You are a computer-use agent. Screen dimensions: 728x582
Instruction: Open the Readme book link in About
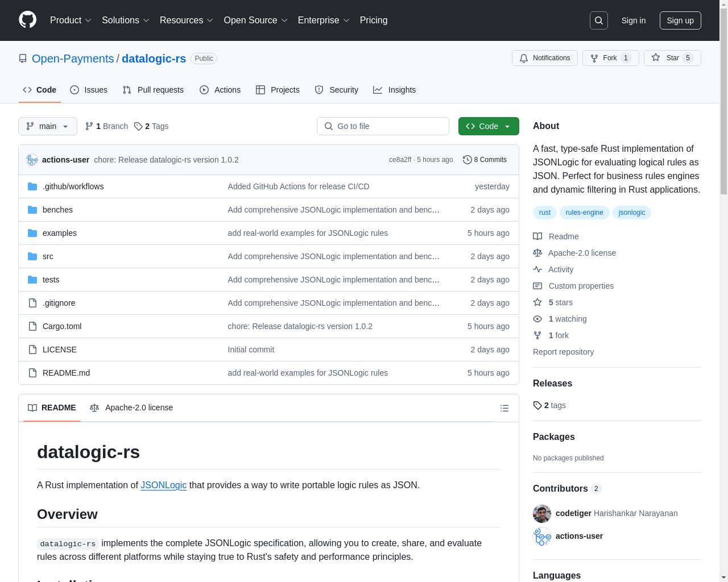(x=556, y=236)
